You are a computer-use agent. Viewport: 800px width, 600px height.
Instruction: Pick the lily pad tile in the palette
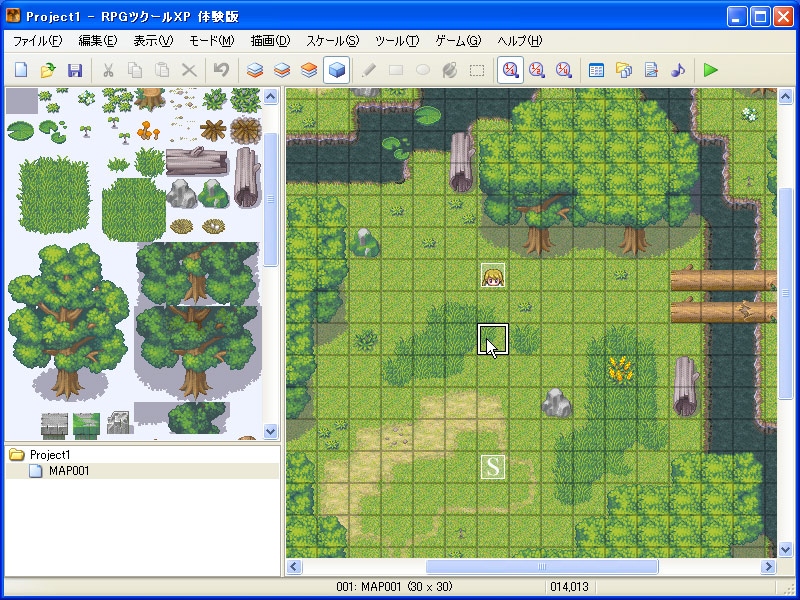20,131
